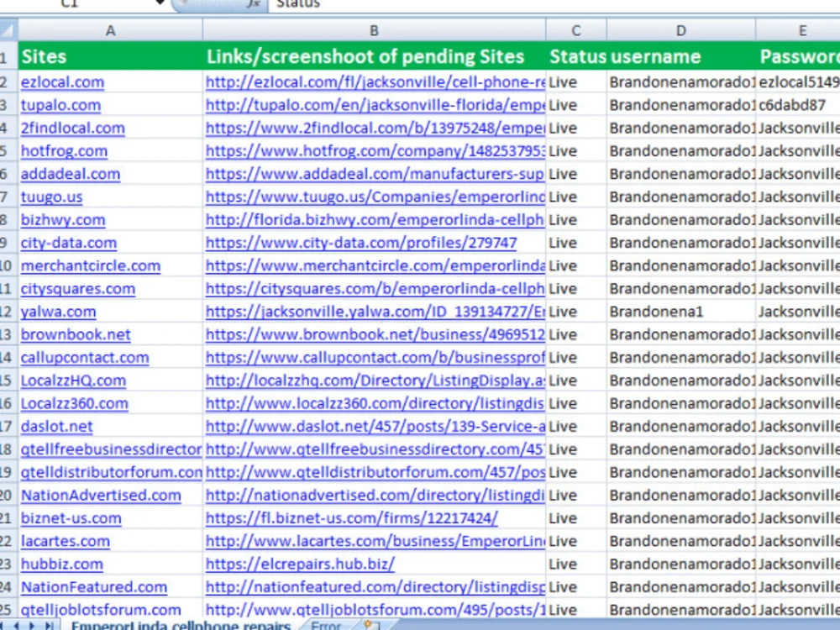The width and height of the screenshot is (840, 630).
Task: Select the Sites header cell
Action: (110, 56)
